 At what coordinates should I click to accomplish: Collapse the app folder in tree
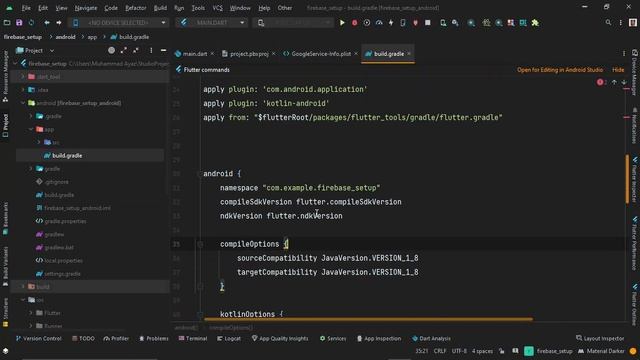click(x=31, y=129)
